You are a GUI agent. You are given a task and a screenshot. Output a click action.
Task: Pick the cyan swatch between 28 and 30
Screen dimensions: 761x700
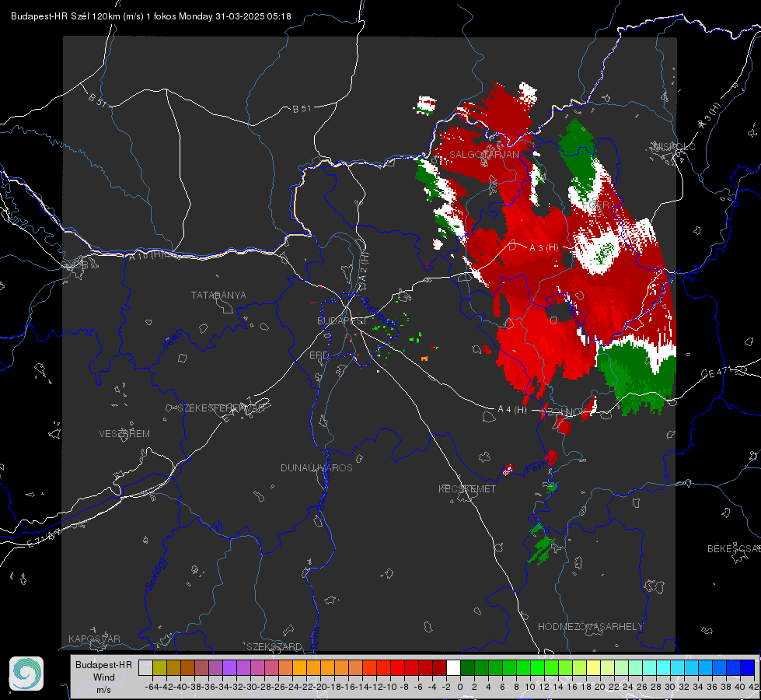(663, 668)
